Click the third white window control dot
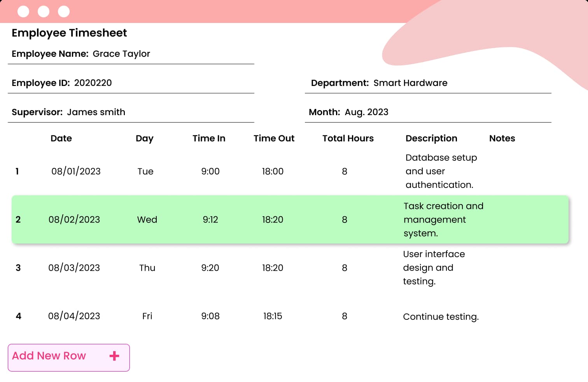The image size is (588, 382). 64,12
